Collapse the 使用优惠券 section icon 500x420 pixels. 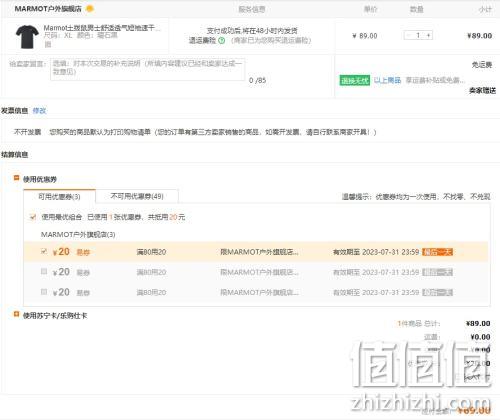16,178
